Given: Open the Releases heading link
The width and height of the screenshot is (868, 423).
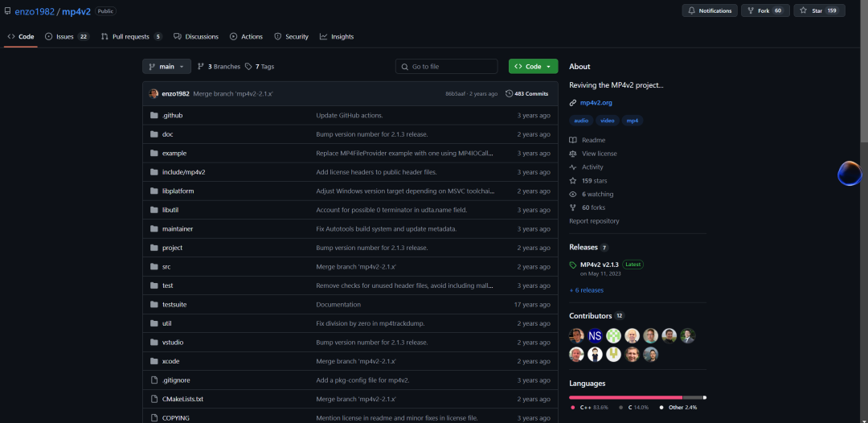Looking at the screenshot, I should 583,248.
